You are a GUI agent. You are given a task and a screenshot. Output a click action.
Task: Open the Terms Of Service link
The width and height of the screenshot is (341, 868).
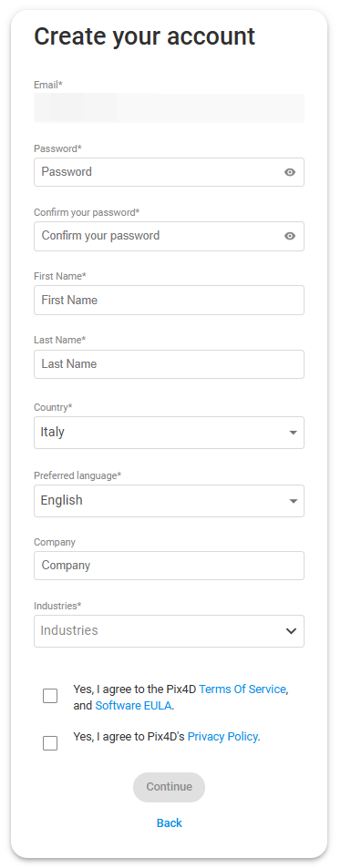243,689
